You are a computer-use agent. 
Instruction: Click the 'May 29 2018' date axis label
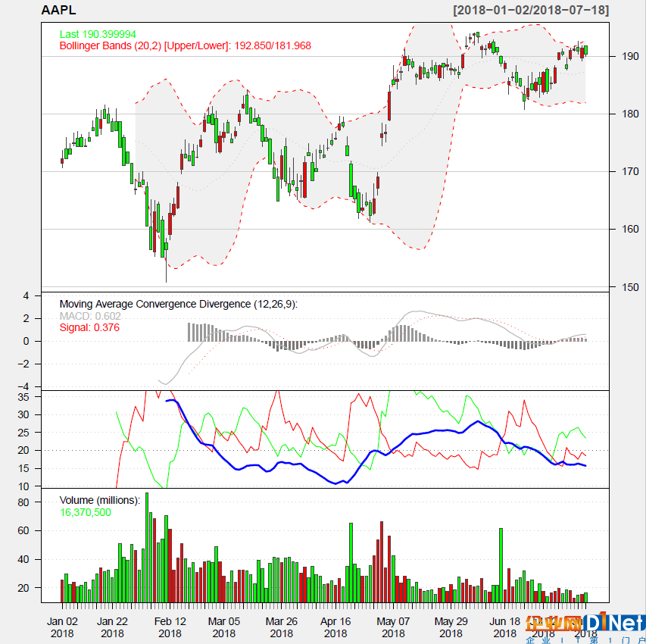click(451, 627)
